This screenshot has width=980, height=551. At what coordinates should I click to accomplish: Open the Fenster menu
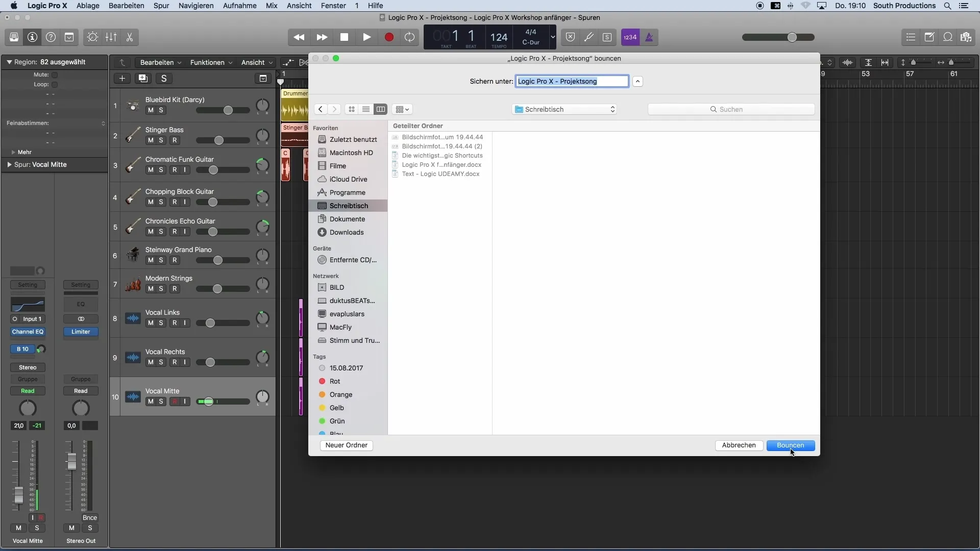[333, 6]
